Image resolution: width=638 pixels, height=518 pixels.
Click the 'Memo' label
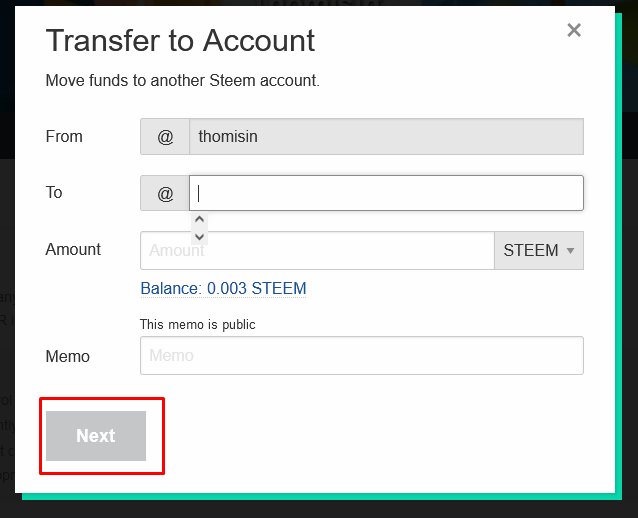[x=68, y=356]
